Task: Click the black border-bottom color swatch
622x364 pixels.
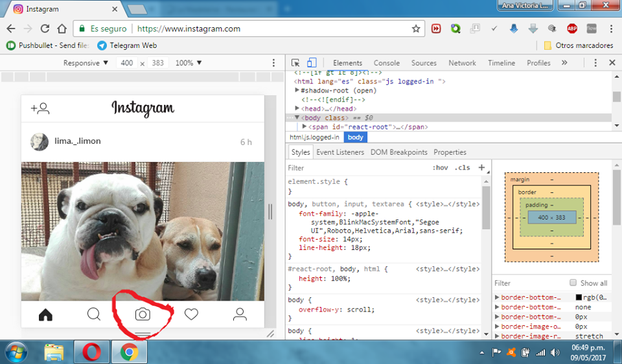Action: click(579, 297)
